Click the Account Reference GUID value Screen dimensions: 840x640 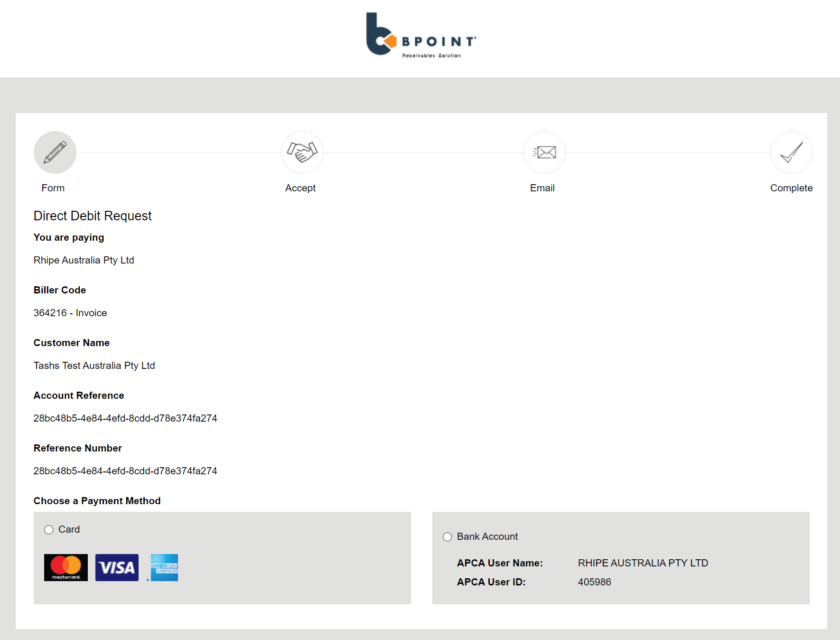point(125,418)
